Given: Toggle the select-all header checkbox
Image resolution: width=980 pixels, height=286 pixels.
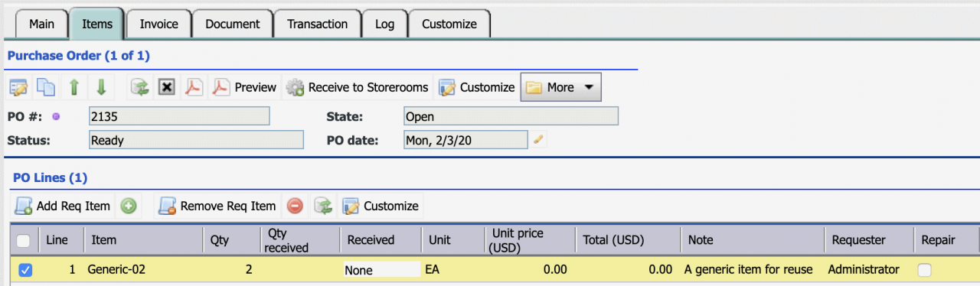Looking at the screenshot, I should 24,240.
